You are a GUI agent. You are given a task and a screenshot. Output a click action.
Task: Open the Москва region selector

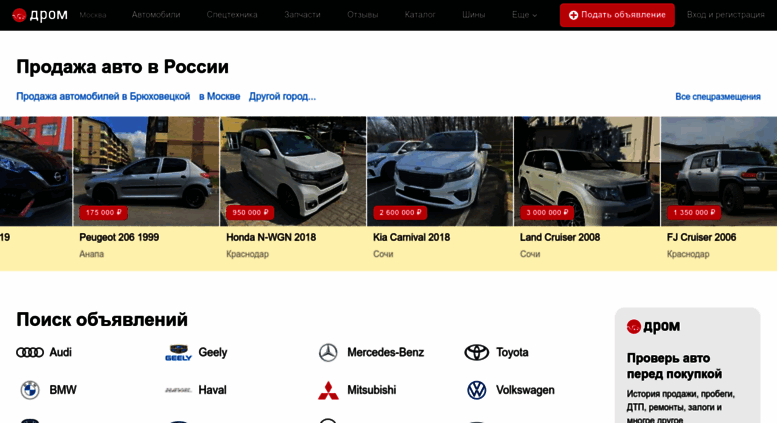click(x=93, y=15)
